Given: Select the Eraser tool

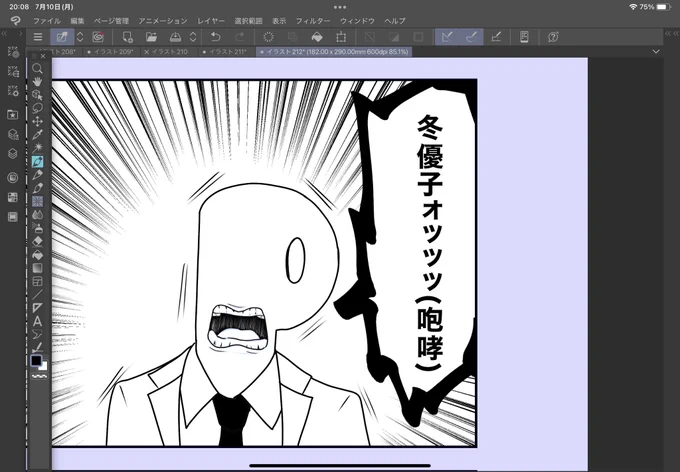Looking at the screenshot, I should [37, 242].
